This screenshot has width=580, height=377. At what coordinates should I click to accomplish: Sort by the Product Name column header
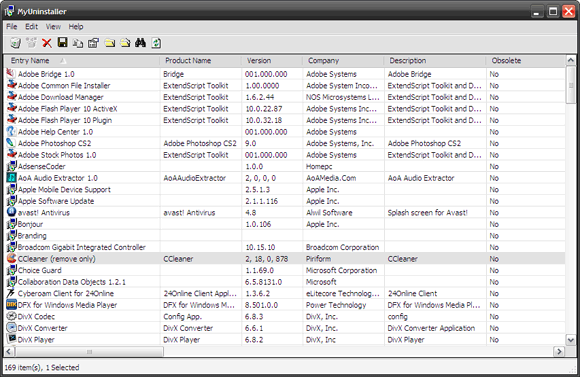[200, 61]
